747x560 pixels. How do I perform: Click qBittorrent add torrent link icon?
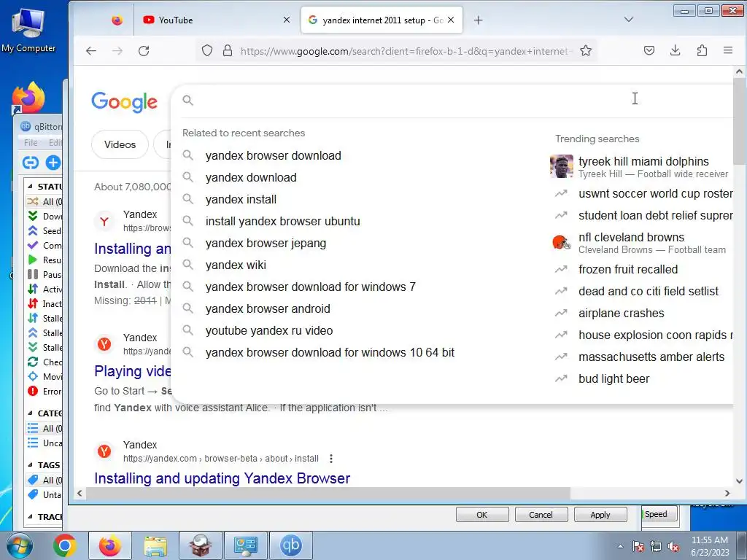click(31, 163)
